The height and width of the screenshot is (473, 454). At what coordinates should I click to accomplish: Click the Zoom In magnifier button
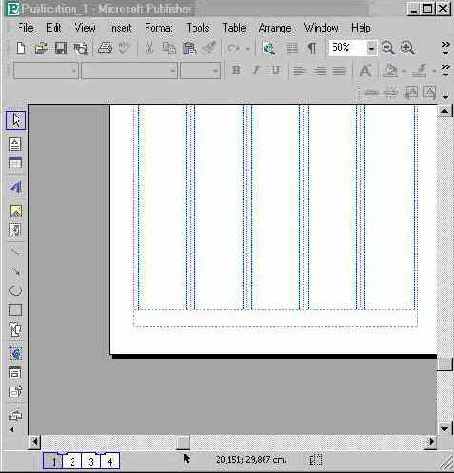click(407, 48)
